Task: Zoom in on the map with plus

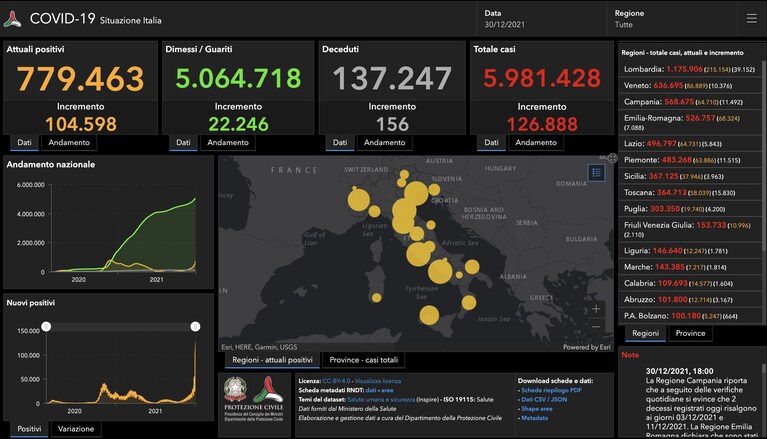Action: tap(596, 309)
